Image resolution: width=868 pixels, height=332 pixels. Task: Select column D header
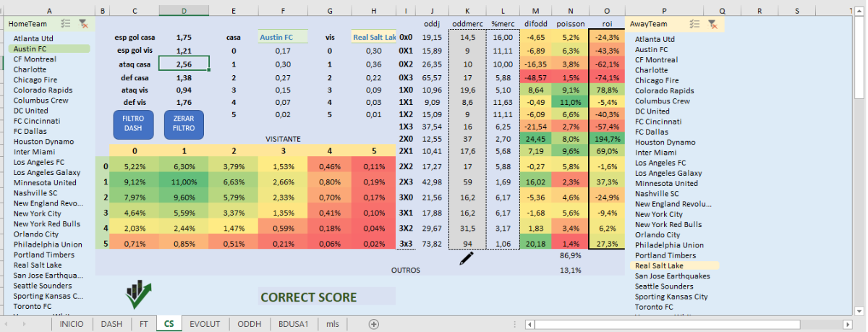184,11
